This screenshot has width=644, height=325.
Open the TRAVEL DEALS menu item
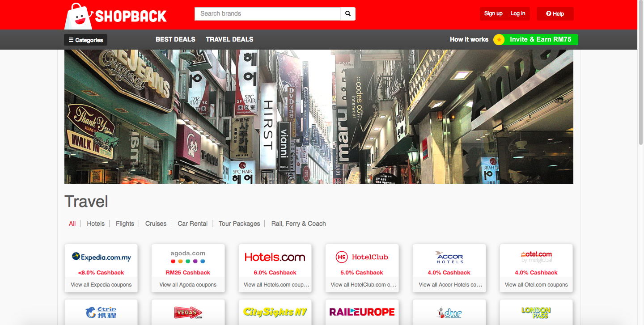tap(229, 39)
